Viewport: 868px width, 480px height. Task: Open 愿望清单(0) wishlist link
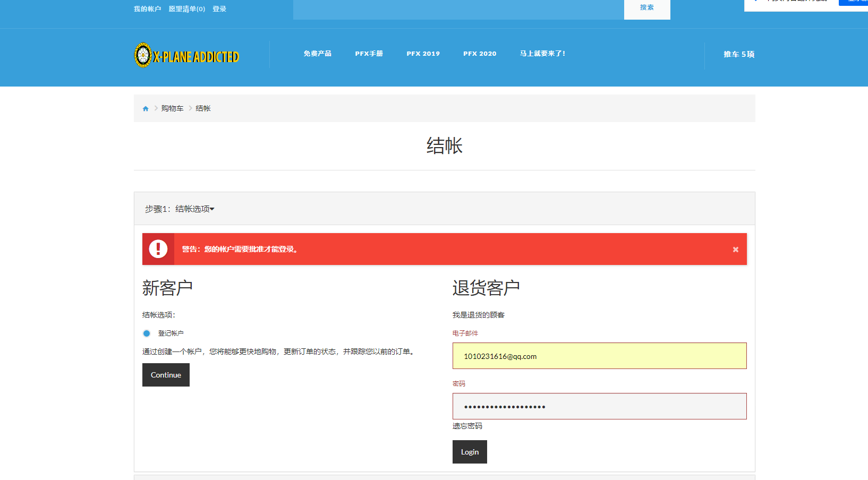tap(186, 9)
